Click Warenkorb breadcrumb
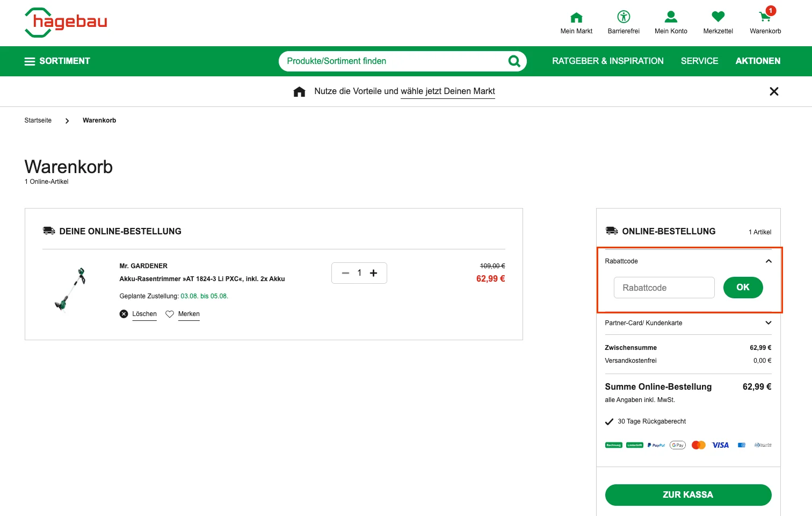 coord(99,120)
